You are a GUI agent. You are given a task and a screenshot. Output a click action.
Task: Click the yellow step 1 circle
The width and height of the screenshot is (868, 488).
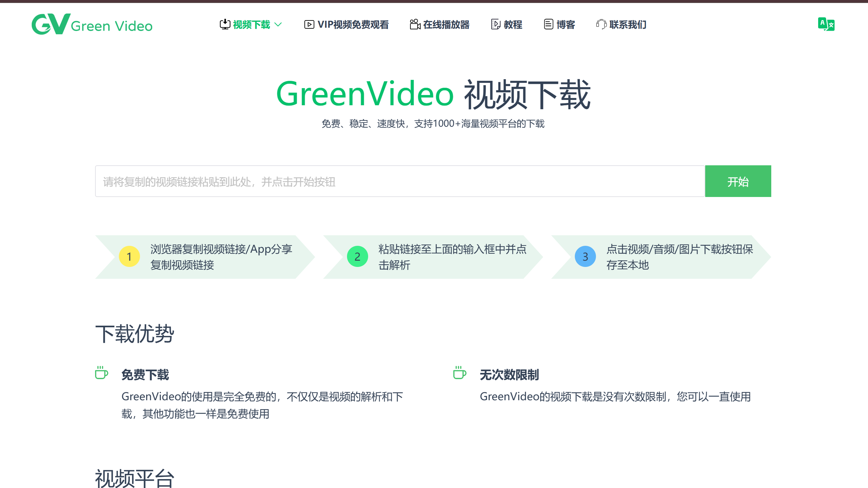point(129,257)
